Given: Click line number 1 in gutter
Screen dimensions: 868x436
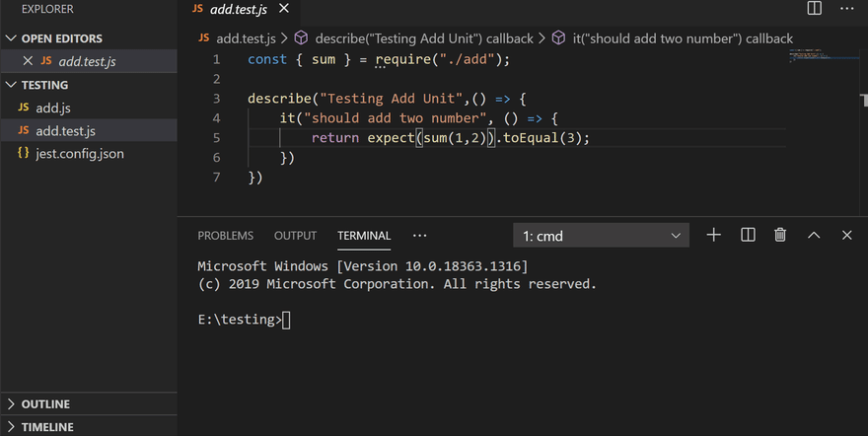Looking at the screenshot, I should pos(216,59).
